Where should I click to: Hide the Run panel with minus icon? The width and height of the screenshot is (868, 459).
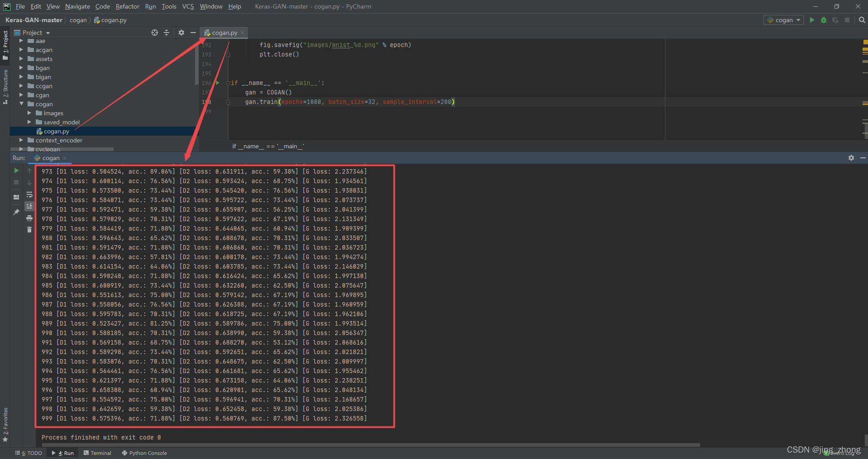click(x=863, y=158)
